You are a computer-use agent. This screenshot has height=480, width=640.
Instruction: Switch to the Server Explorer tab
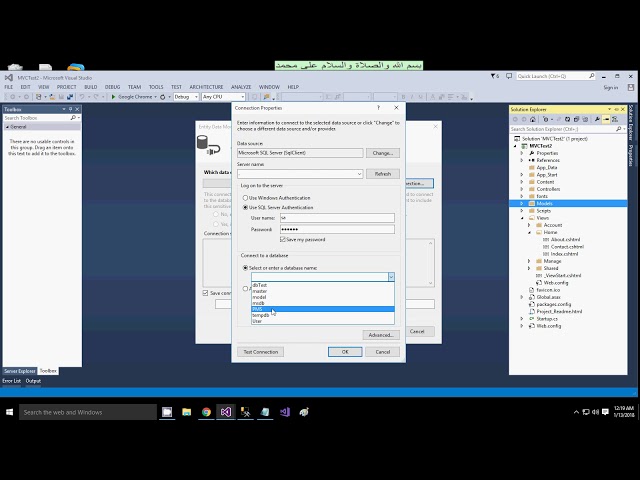point(20,371)
